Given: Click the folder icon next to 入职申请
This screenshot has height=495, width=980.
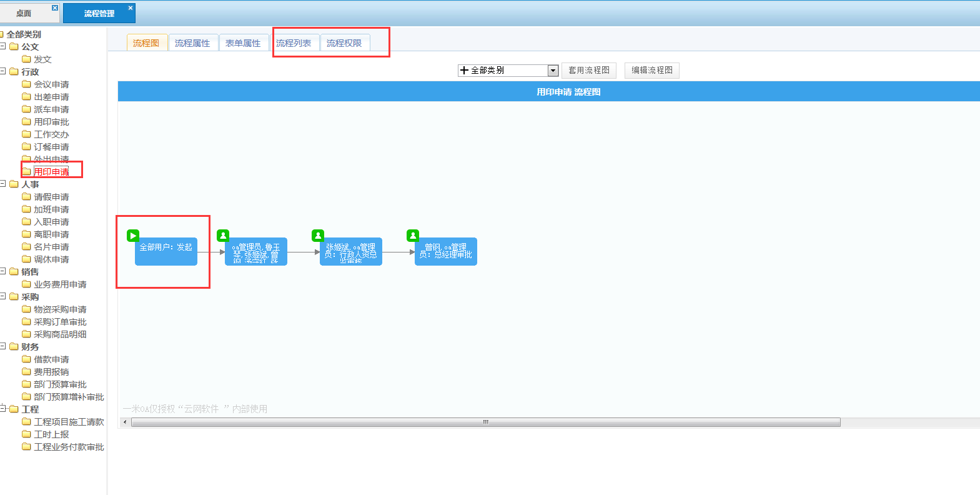Looking at the screenshot, I should click(26, 221).
